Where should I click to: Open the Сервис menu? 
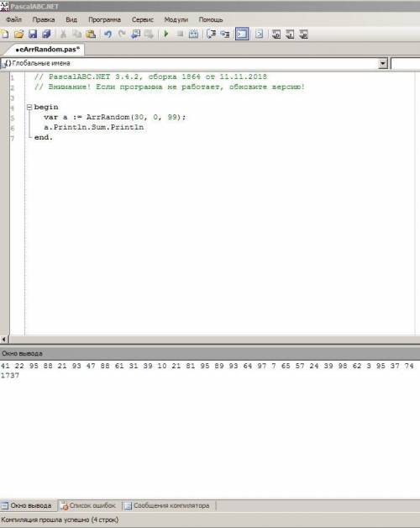pyautogui.click(x=143, y=19)
